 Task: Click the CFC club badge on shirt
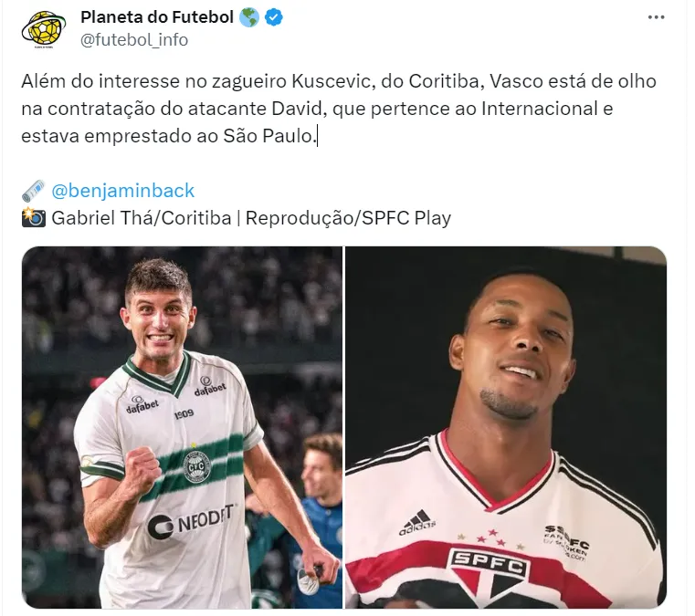pos(196,466)
